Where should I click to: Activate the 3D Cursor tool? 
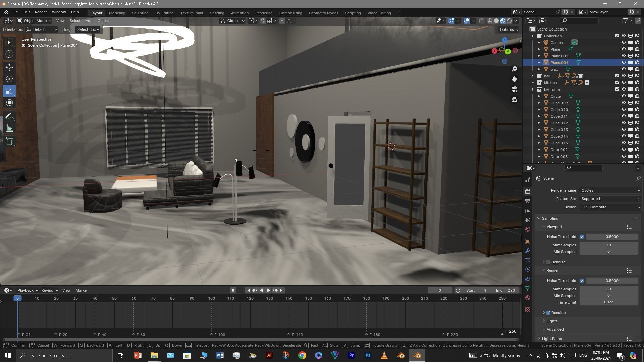pyautogui.click(x=9, y=54)
